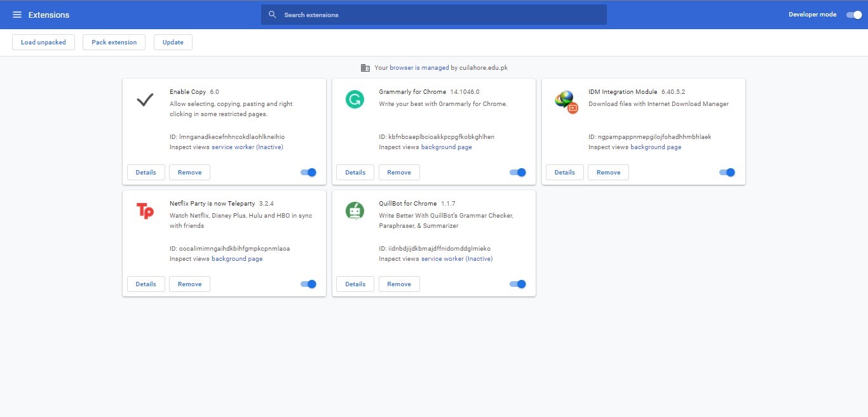Click the Extensions page title
Screen dimensions: 868x417
[x=49, y=15]
